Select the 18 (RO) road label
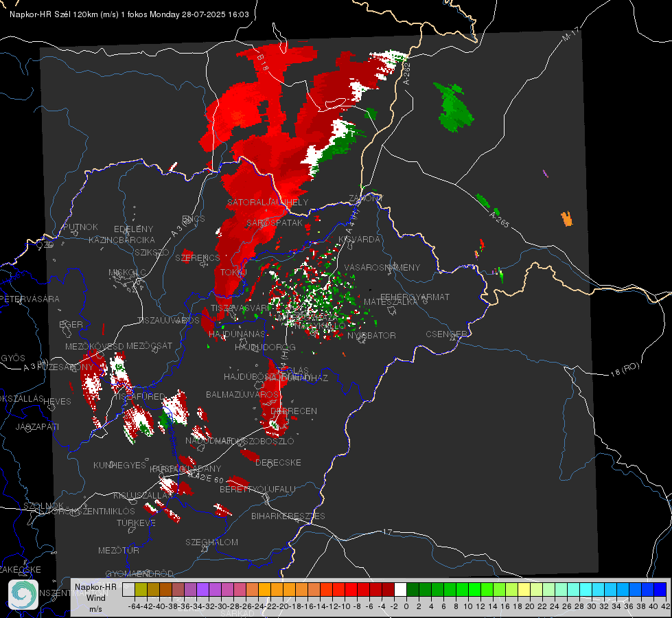The height and width of the screenshot is (618, 672). 625,369
